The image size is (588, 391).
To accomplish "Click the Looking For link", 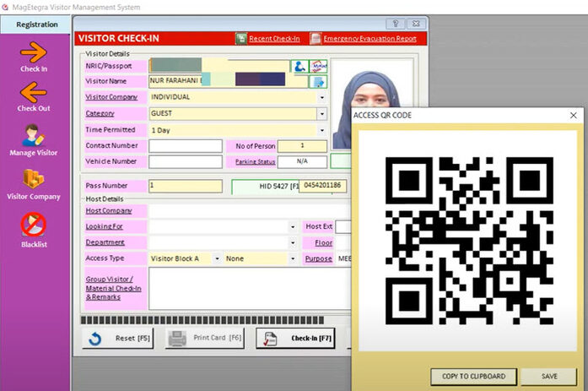I will point(105,226).
